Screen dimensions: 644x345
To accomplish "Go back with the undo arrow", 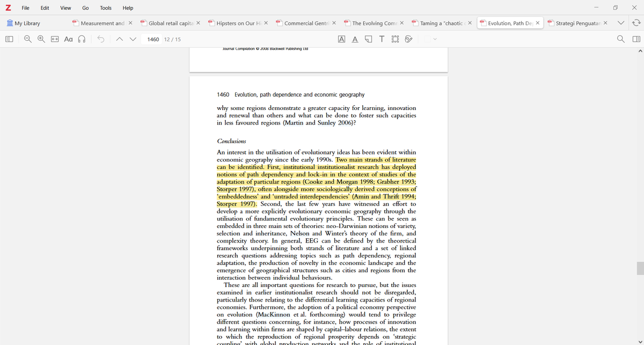I will [100, 39].
